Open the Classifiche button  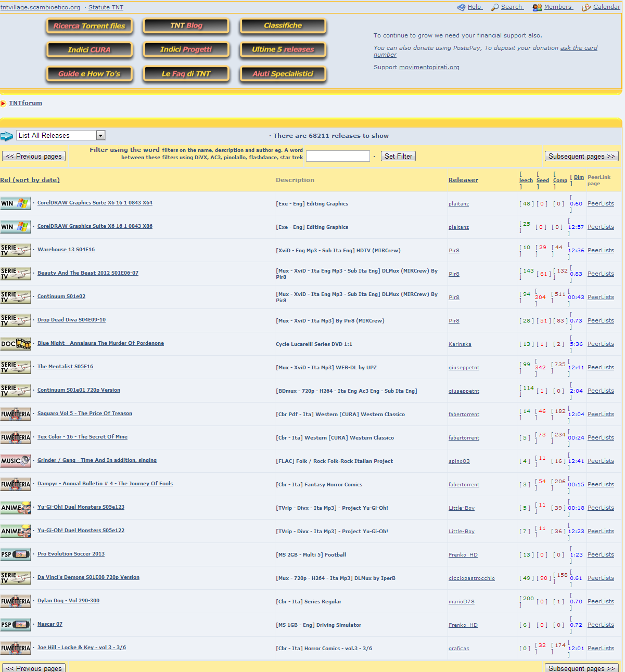coord(283,25)
